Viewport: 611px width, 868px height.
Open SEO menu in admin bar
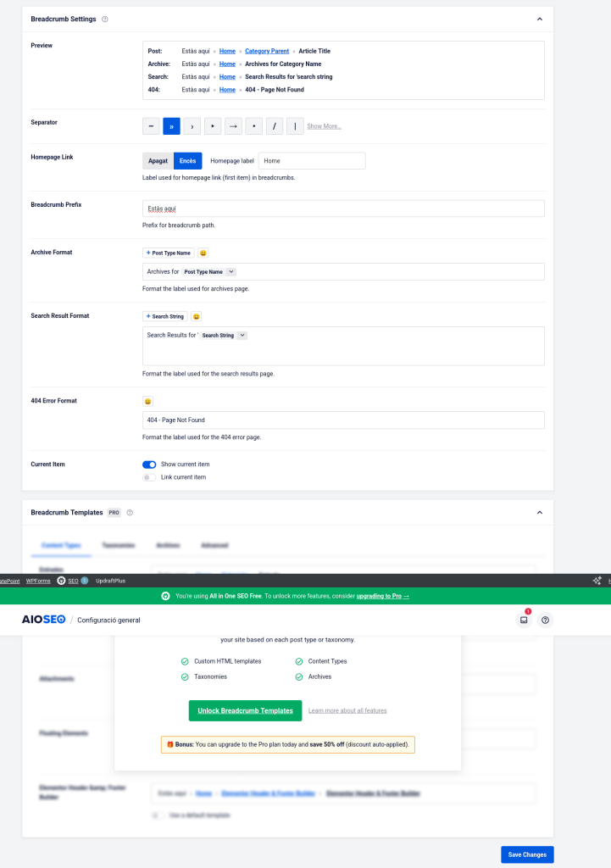pos(73,581)
